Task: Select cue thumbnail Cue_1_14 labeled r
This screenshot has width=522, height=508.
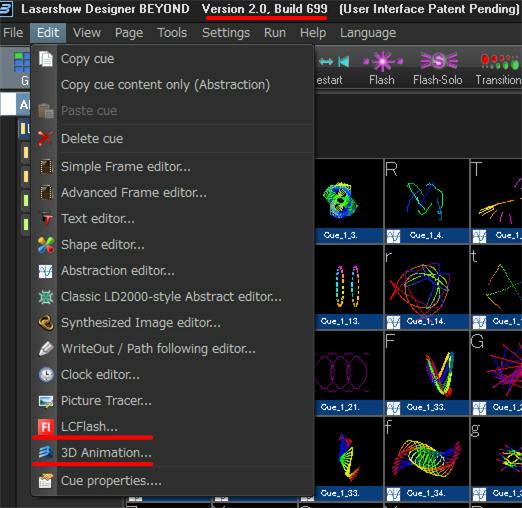Action: 427,287
